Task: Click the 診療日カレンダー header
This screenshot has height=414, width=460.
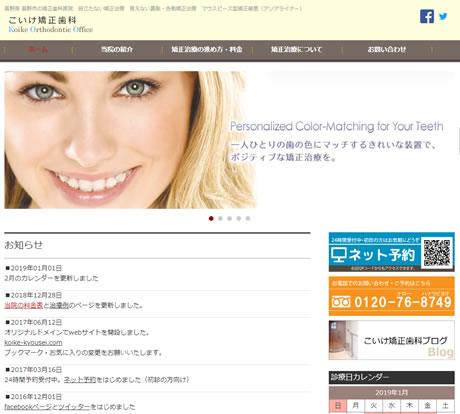Action: pos(392,377)
